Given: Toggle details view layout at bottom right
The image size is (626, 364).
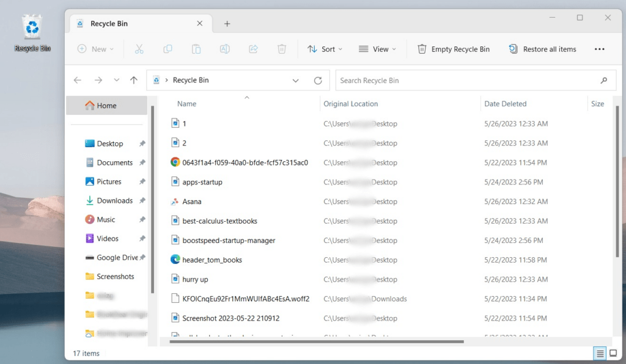Looking at the screenshot, I should coord(600,353).
